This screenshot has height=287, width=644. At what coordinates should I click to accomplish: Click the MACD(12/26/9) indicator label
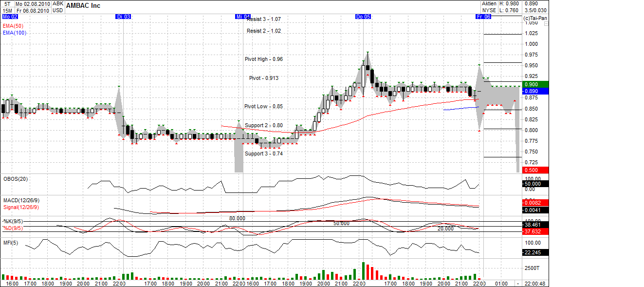[x=21, y=200]
